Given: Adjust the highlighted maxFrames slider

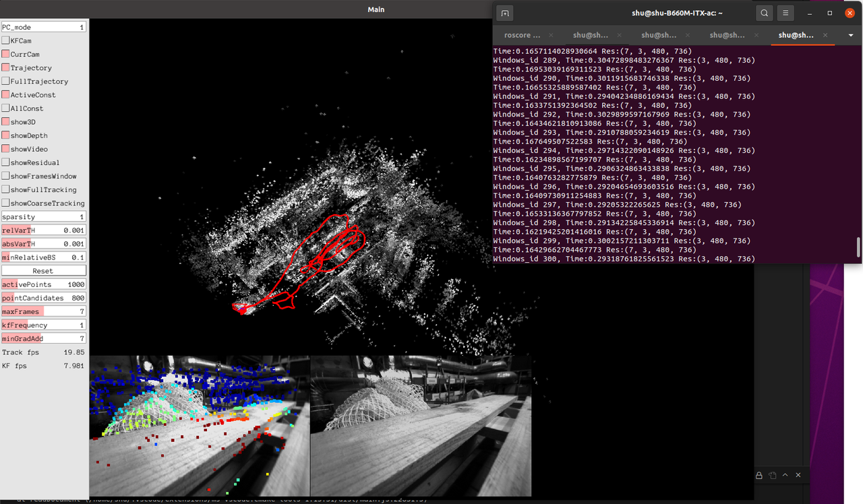Looking at the screenshot, I should tap(44, 311).
